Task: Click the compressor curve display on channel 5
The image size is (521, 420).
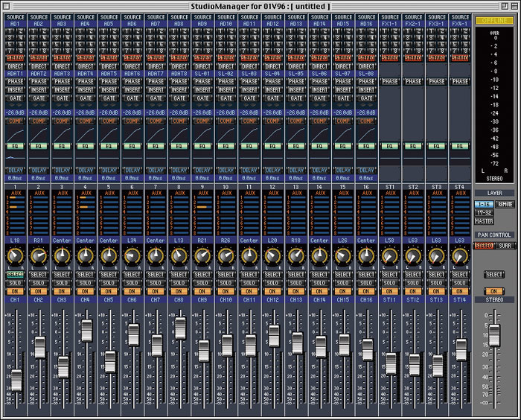Action: click(109, 133)
